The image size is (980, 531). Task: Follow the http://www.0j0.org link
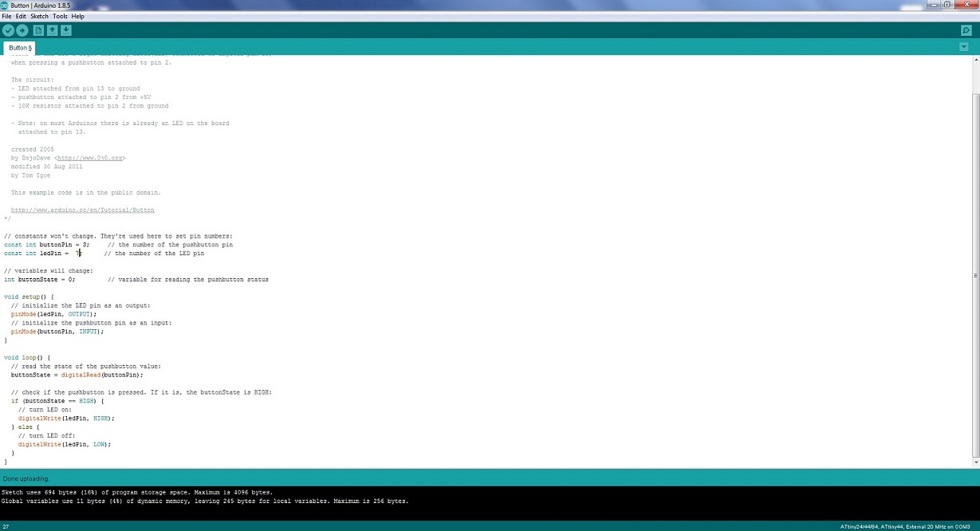pyautogui.click(x=89, y=158)
